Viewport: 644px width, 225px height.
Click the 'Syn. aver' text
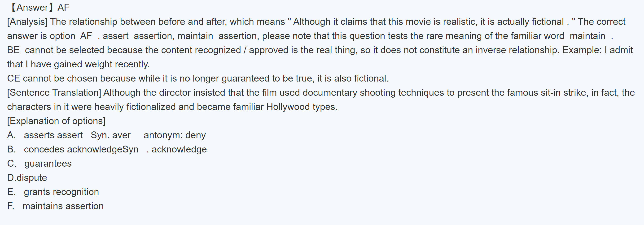pyautogui.click(x=110, y=135)
